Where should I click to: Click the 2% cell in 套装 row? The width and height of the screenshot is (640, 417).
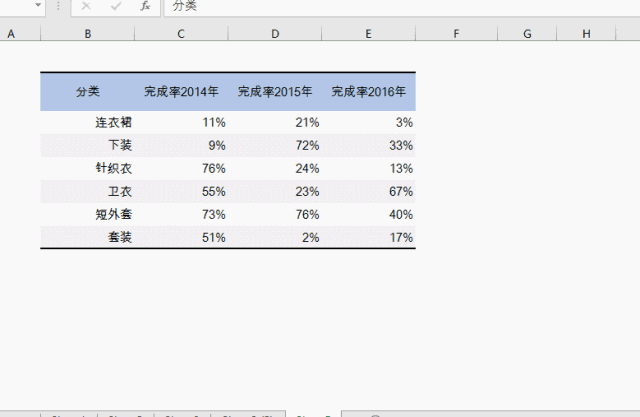(x=275, y=237)
